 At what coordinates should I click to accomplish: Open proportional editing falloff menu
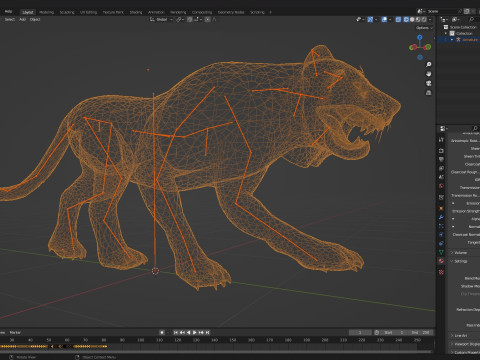coord(214,19)
